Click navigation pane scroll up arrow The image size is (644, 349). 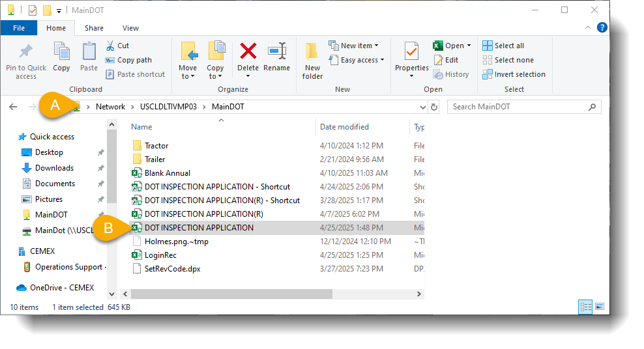[x=111, y=124]
